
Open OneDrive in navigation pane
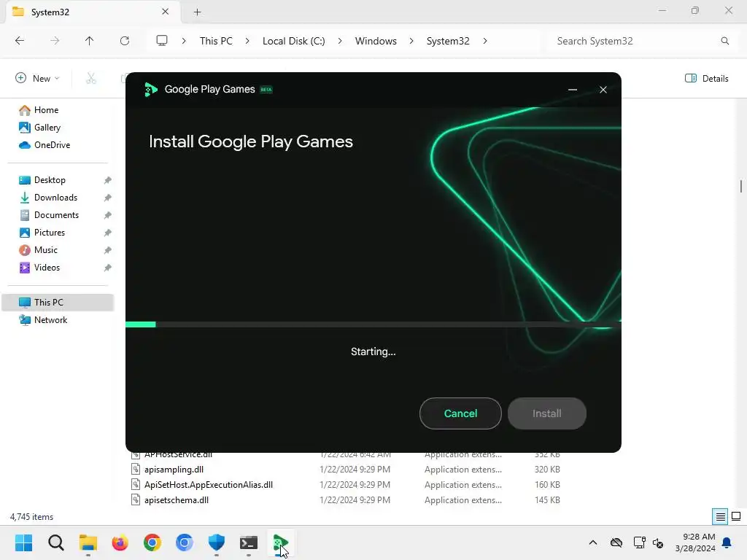tap(52, 145)
